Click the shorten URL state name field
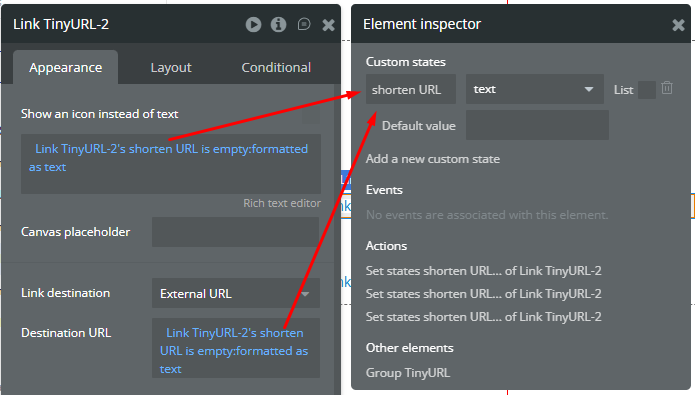Screen dimensions: 695x395 tap(411, 89)
